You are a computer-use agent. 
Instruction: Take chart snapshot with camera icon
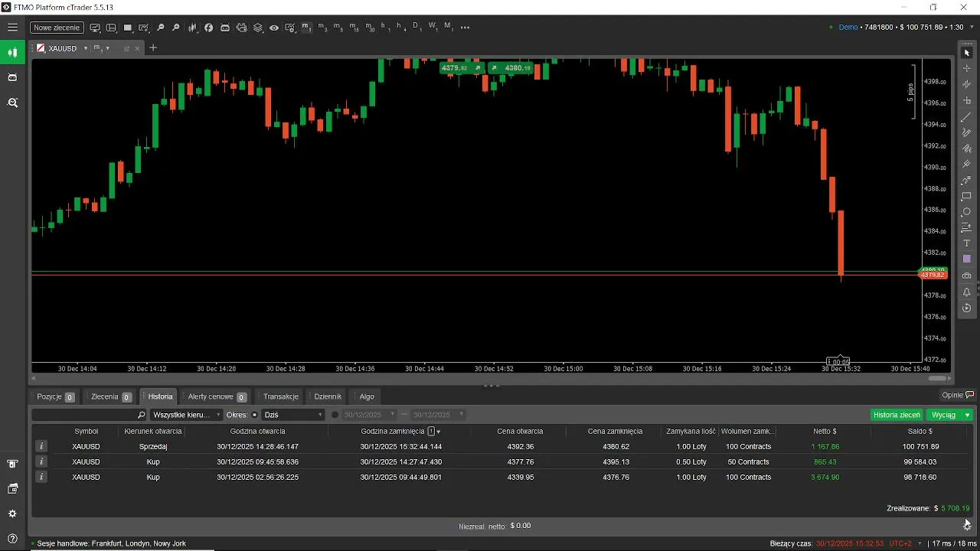[x=966, y=275]
